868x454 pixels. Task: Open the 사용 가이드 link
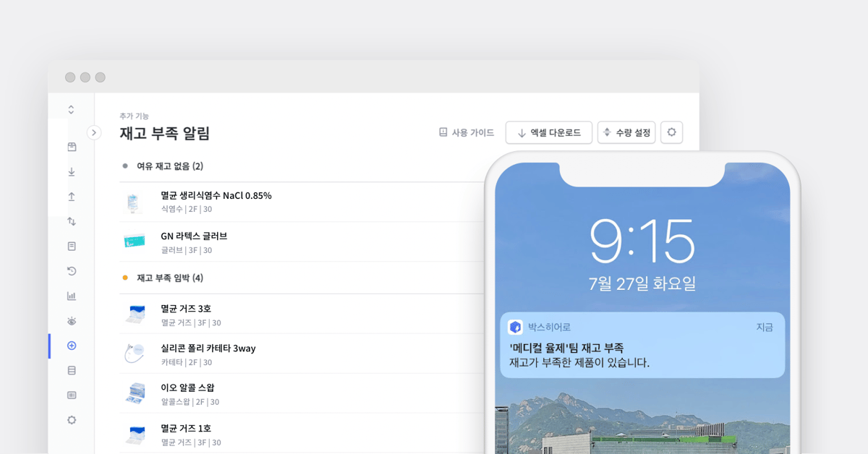467,133
